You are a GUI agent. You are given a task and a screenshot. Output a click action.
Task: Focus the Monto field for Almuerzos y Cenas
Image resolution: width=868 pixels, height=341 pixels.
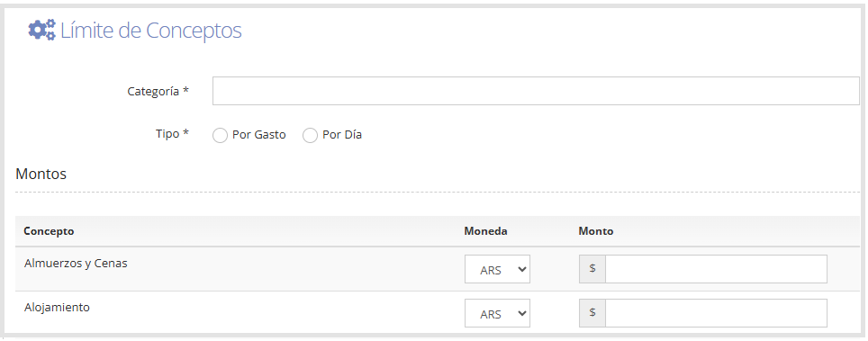(717, 269)
